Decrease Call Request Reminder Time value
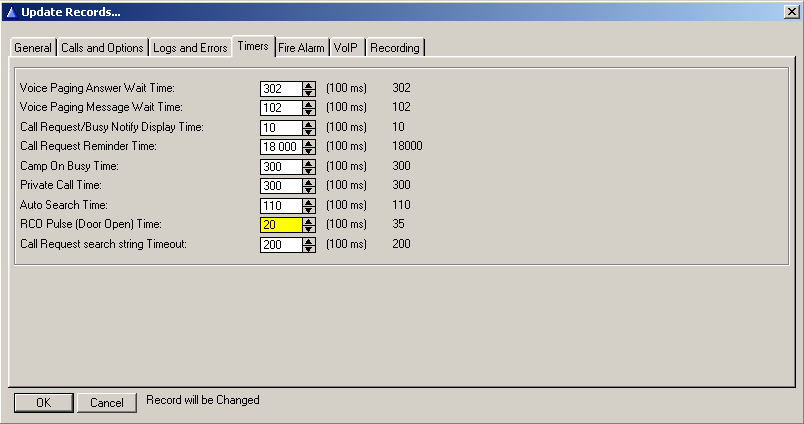 pyautogui.click(x=309, y=151)
